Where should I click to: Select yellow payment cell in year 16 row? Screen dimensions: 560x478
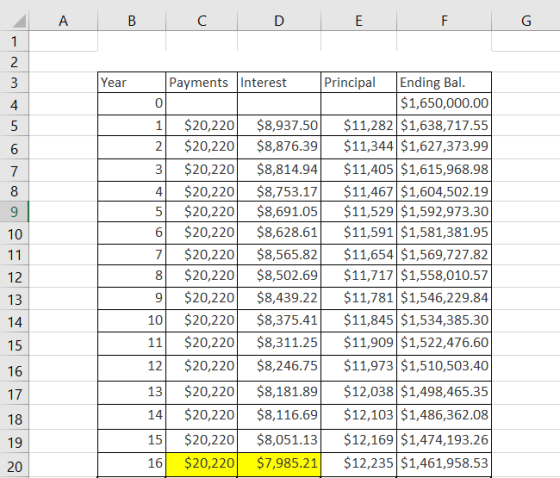click(202, 464)
